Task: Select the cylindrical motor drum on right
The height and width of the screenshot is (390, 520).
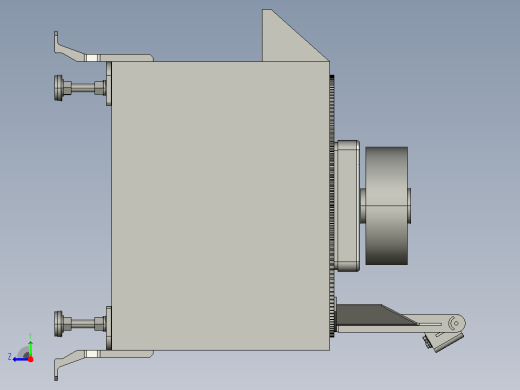Action: click(387, 206)
